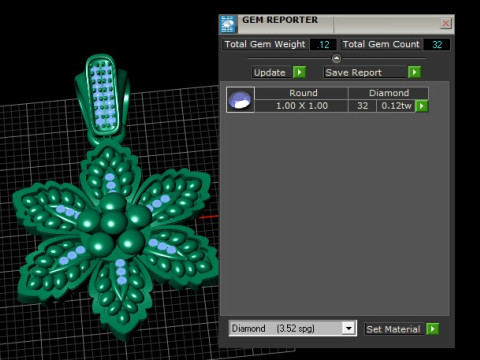Click the Set Material button label
This screenshot has width=480, height=360.
pos(394,329)
